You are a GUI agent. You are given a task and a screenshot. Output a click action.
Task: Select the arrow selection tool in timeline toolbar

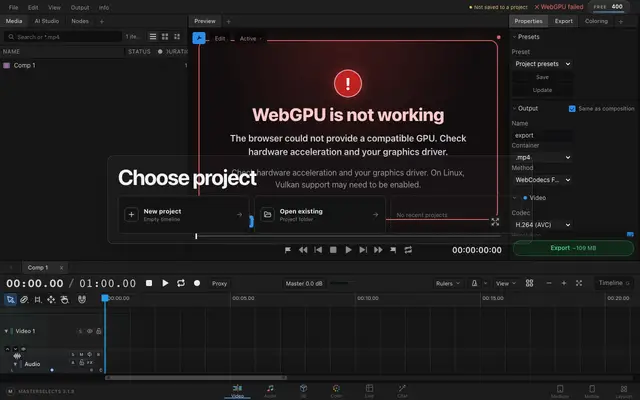[x=10, y=300]
